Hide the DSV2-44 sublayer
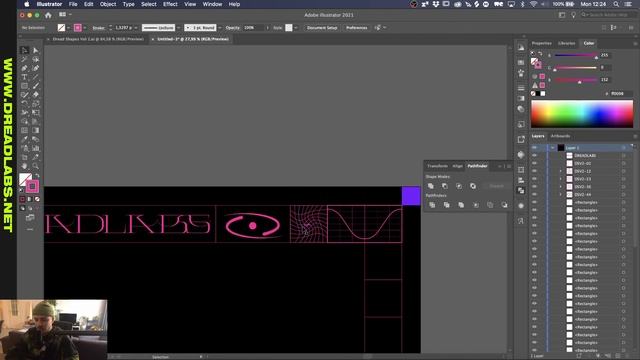 pyautogui.click(x=534, y=194)
